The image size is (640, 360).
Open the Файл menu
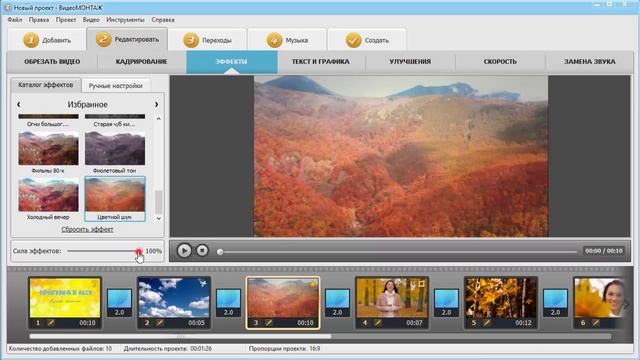[x=15, y=20]
